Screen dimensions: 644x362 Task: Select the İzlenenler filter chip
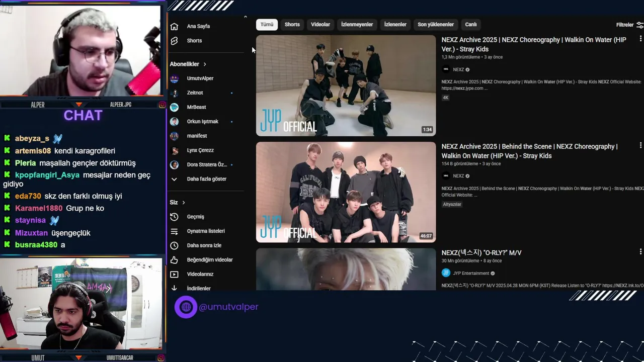click(395, 25)
